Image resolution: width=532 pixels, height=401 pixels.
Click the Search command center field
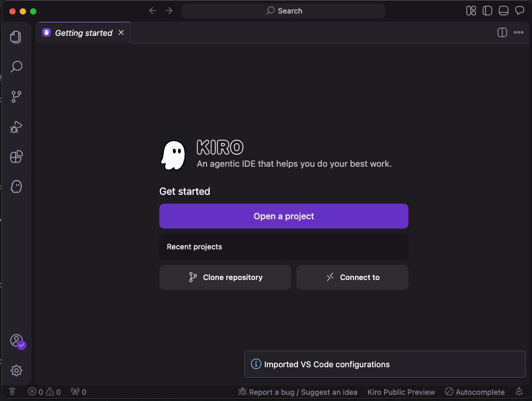(x=283, y=11)
